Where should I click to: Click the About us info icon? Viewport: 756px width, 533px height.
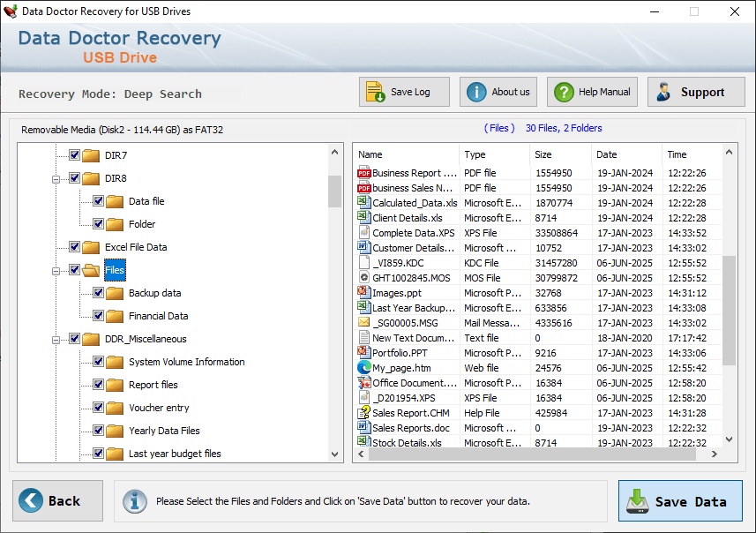click(x=476, y=92)
